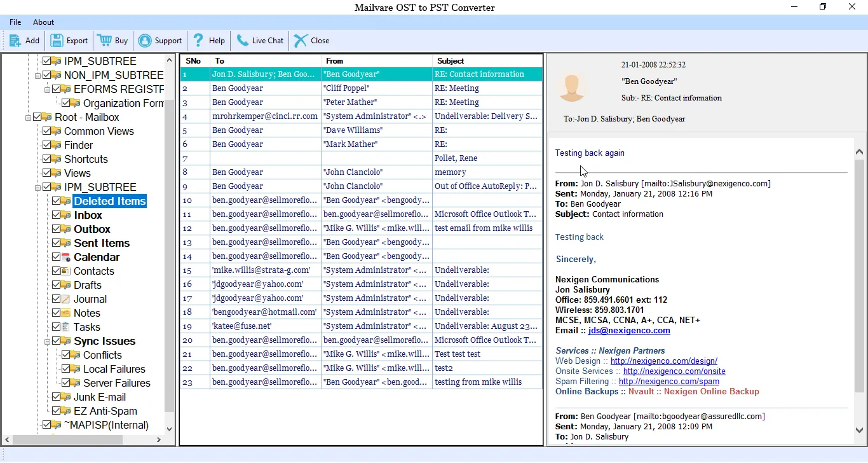Image resolution: width=868 pixels, height=463 pixels.
Task: Uncheck the EZ Anti-Spam checkbox
Action: pyautogui.click(x=57, y=411)
